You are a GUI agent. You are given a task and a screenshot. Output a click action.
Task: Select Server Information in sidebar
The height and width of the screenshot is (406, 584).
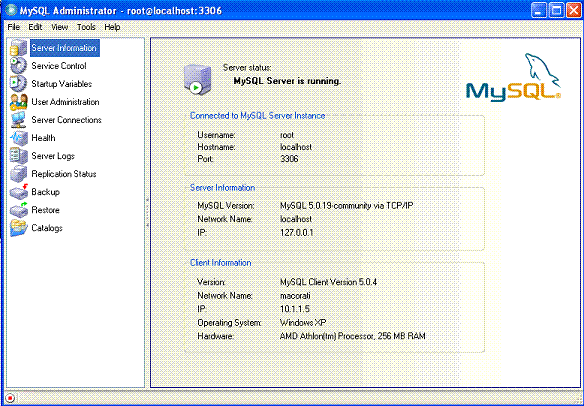[64, 48]
